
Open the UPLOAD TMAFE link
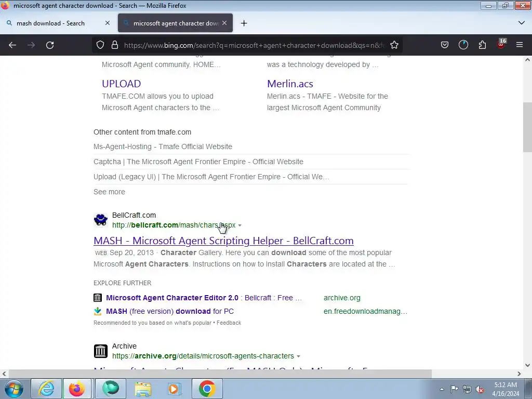[122, 84]
